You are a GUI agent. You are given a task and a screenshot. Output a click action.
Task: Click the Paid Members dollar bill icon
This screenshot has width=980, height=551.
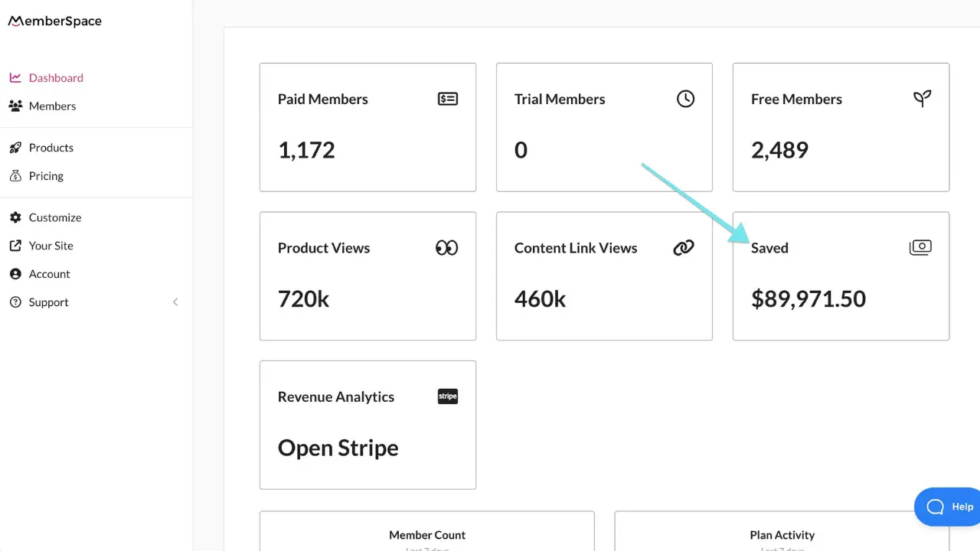(x=448, y=99)
